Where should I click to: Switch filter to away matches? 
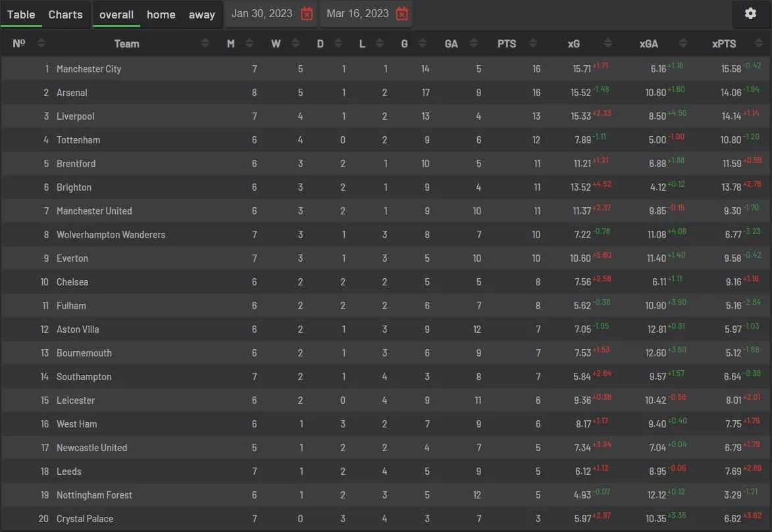click(201, 14)
